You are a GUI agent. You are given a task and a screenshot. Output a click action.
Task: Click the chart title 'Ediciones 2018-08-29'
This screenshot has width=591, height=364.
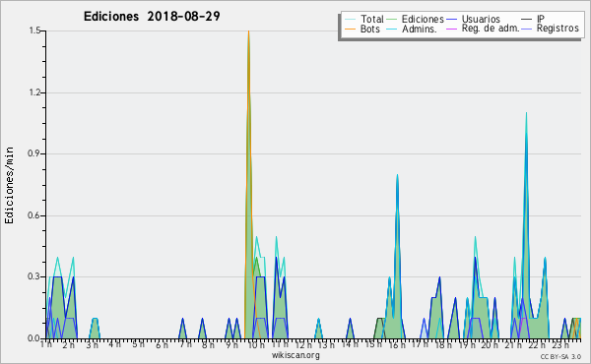(x=152, y=17)
